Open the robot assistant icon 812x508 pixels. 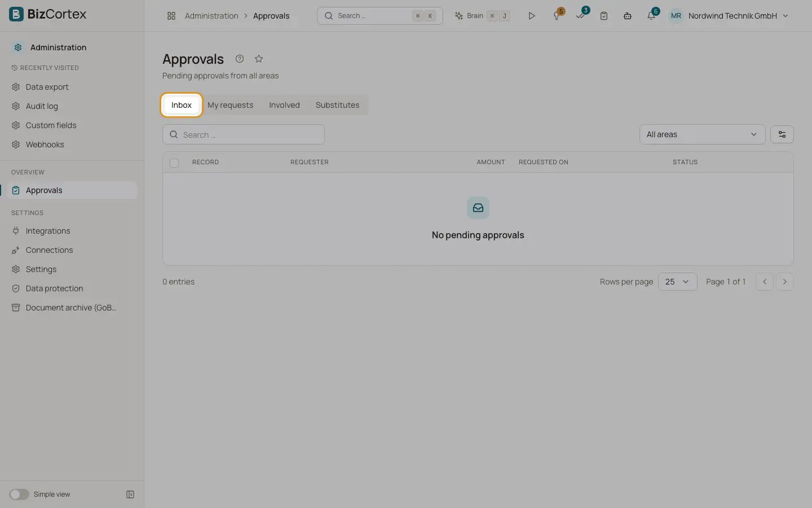point(628,16)
